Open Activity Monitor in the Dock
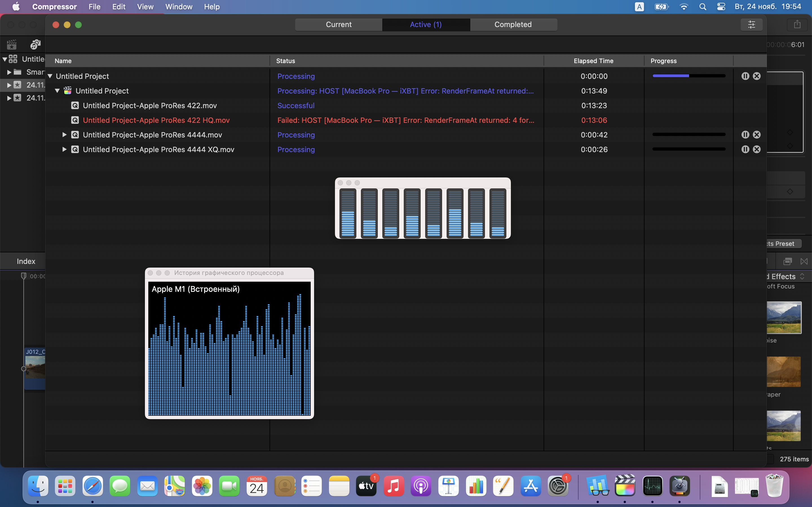 click(652, 486)
